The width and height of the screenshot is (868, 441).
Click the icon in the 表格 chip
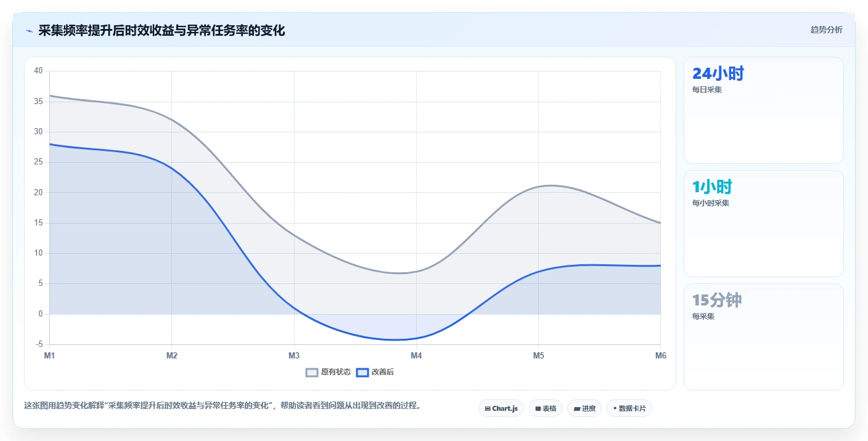(x=538, y=408)
